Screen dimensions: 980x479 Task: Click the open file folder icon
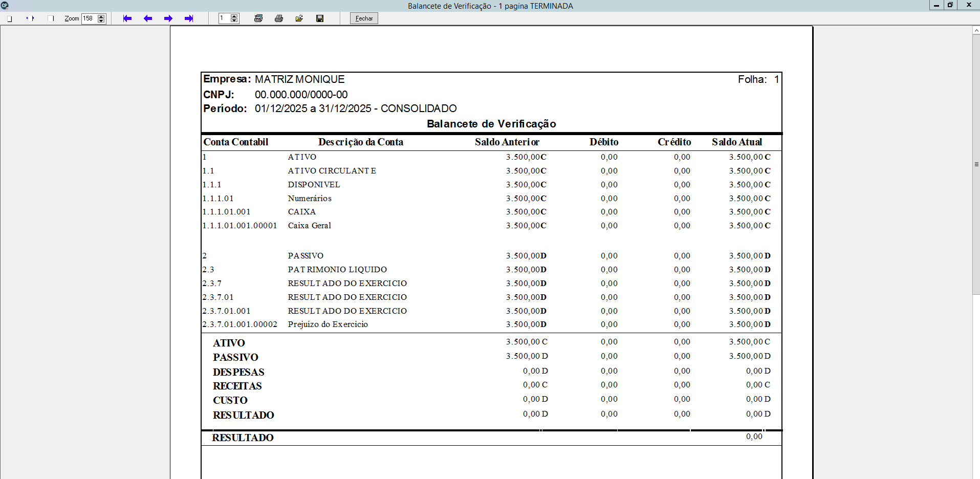(x=299, y=18)
